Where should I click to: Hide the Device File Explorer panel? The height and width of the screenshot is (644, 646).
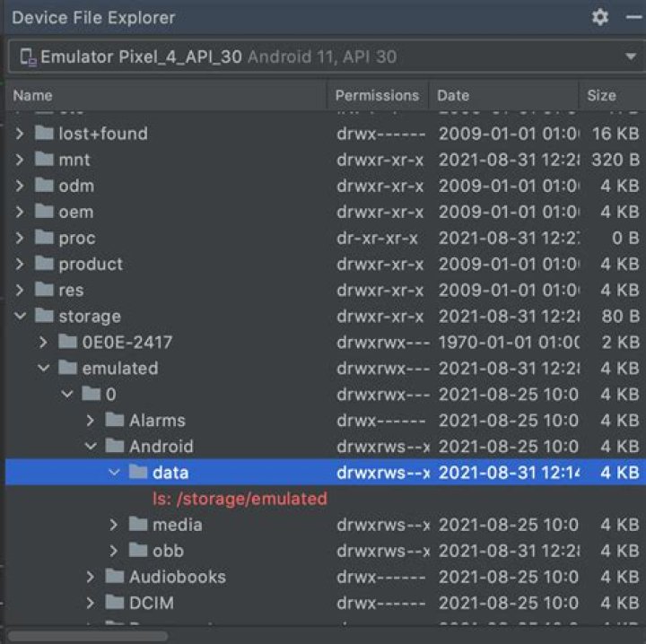tap(633, 17)
